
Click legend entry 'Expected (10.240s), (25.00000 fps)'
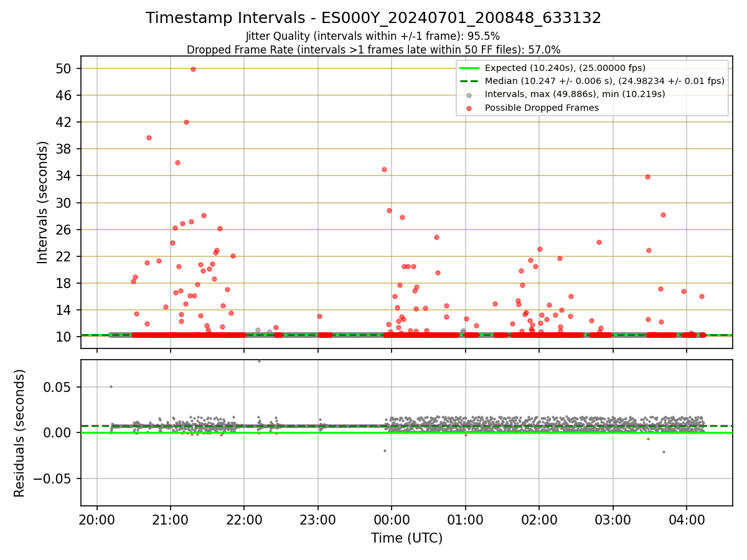click(565, 68)
